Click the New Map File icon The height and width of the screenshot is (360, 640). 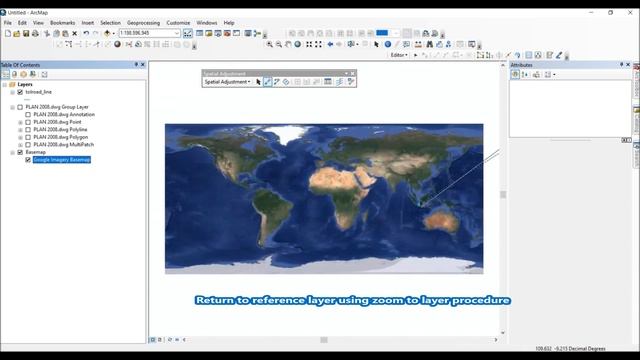tap(8, 33)
